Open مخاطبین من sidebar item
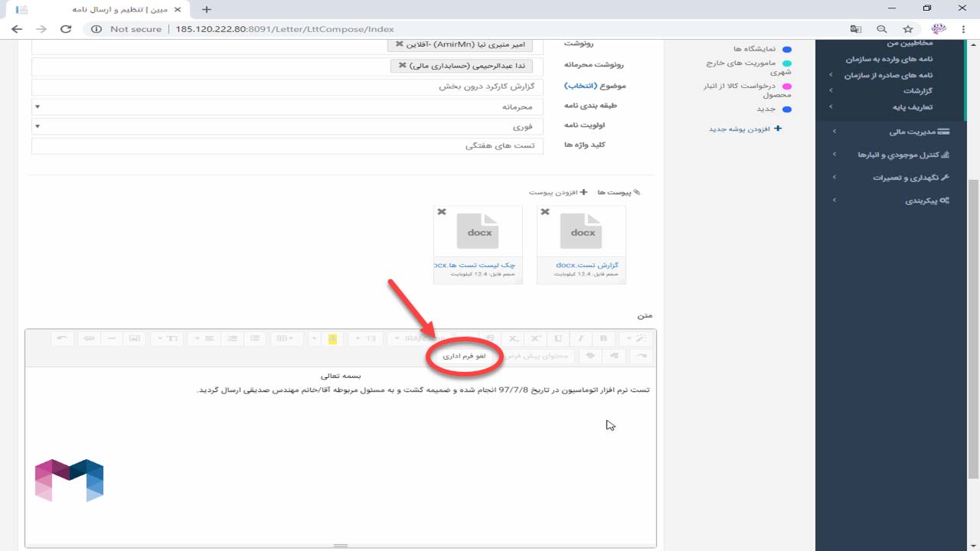Image resolution: width=980 pixels, height=551 pixels. 909,44
